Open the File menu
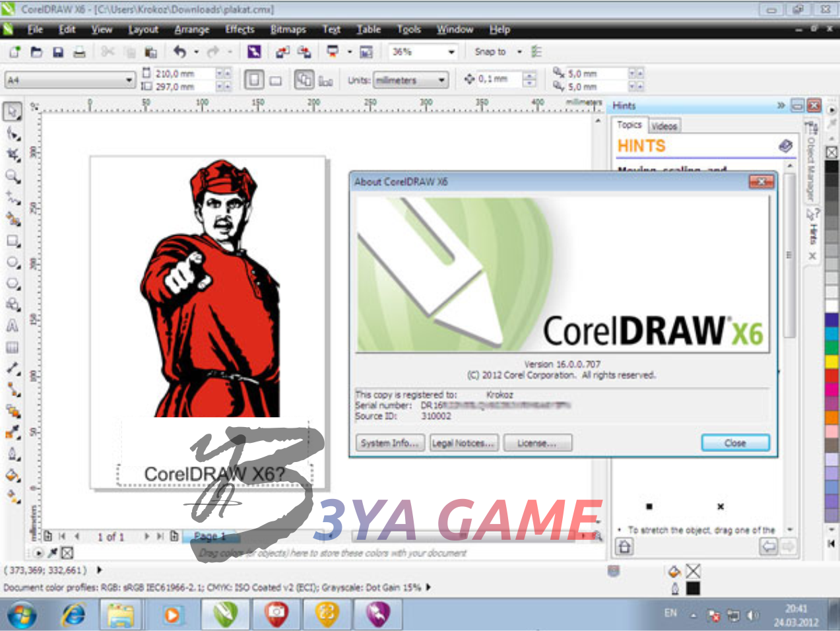The height and width of the screenshot is (631, 840). tap(35, 30)
